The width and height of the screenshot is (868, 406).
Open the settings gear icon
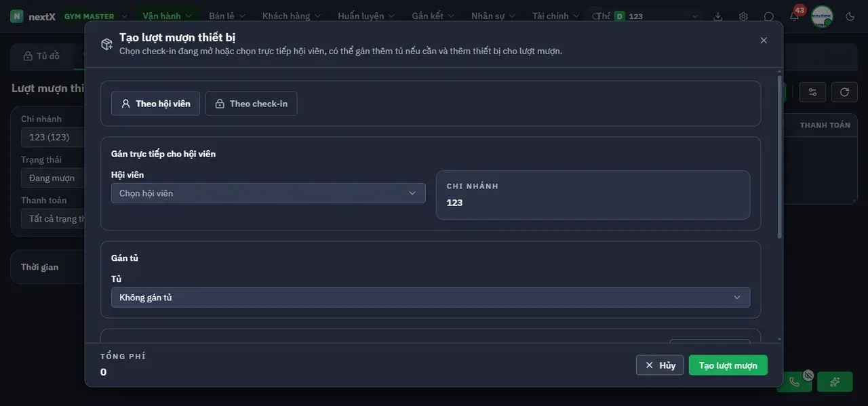click(743, 16)
